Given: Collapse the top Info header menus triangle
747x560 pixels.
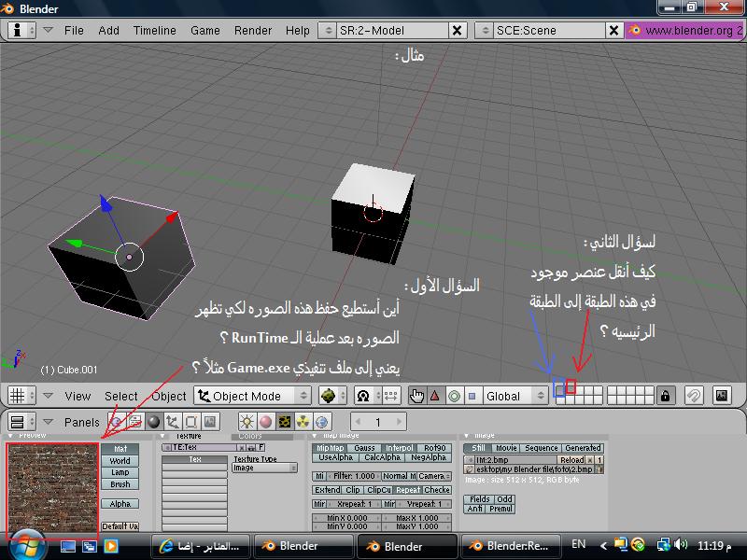Looking at the screenshot, I should (48, 31).
